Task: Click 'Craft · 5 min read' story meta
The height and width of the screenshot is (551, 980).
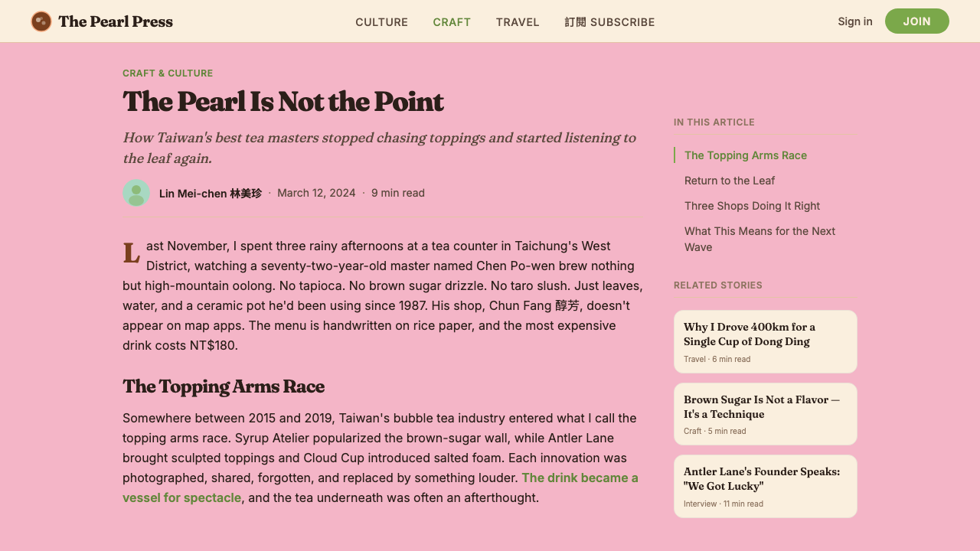Action: tap(715, 431)
